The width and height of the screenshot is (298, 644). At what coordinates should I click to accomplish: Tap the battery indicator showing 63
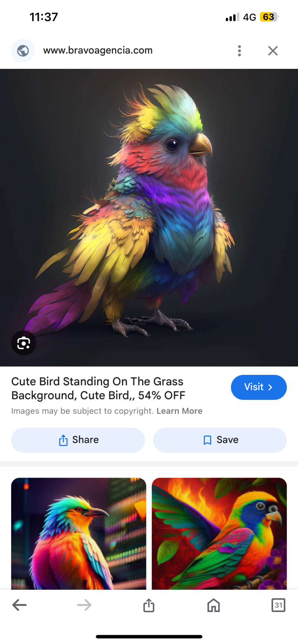pyautogui.click(x=269, y=17)
